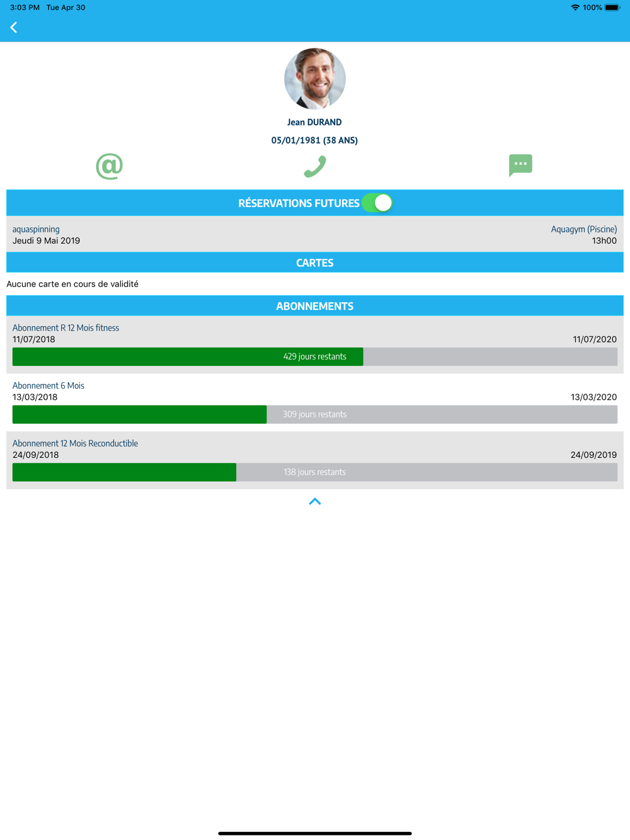Call Jean Durand with the phone icon
Screen dimensions: 630x840
315,166
